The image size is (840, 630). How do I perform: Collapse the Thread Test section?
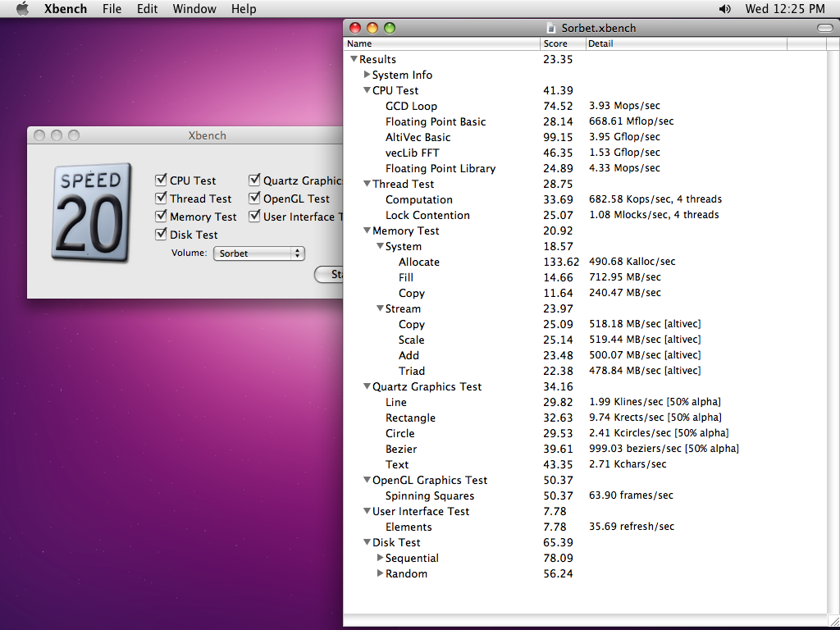(367, 184)
